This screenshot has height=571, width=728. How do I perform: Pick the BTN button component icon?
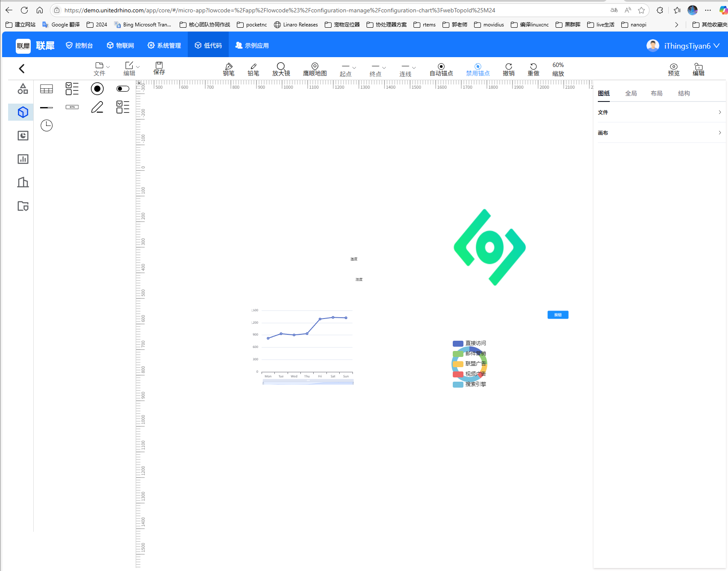click(72, 107)
